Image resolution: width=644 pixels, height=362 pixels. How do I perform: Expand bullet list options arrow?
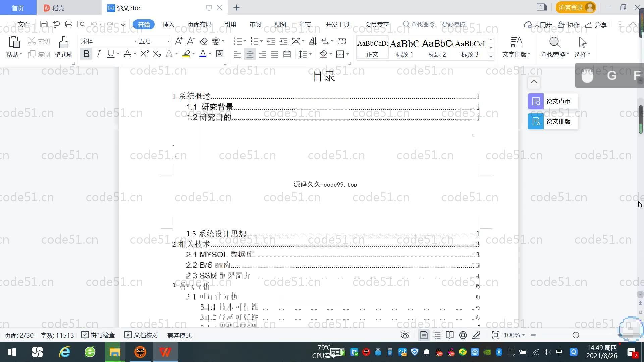245,41
